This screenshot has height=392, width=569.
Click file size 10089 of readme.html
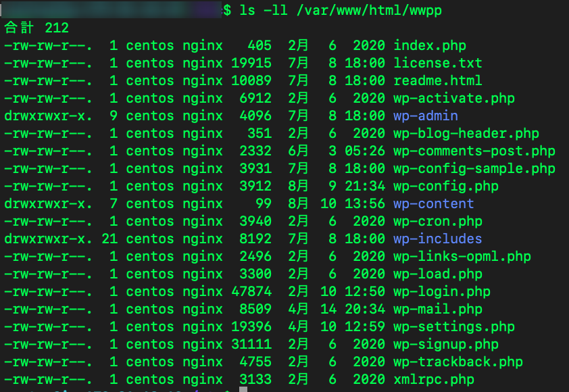point(251,81)
